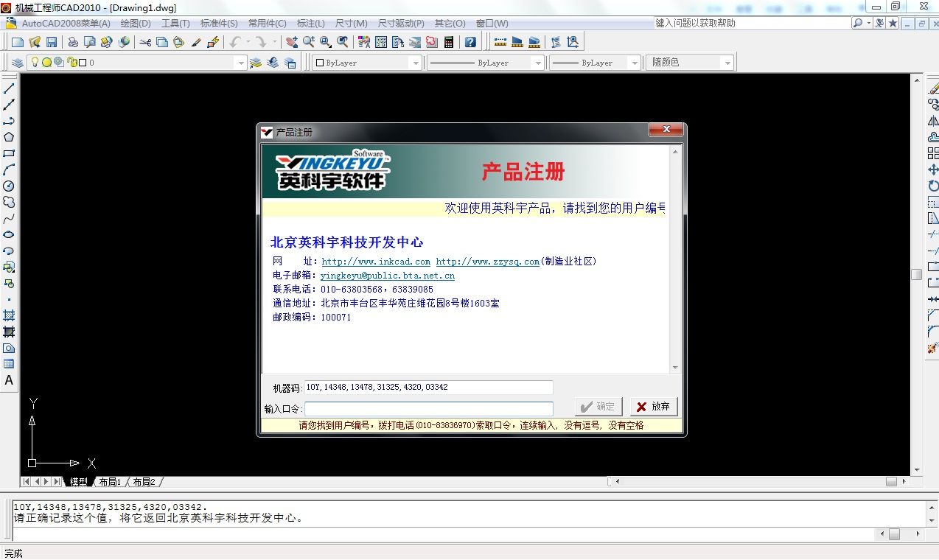This screenshot has height=560, width=939.
Task: Click the command window horizontal scrollbar thumb
Action: point(894,535)
